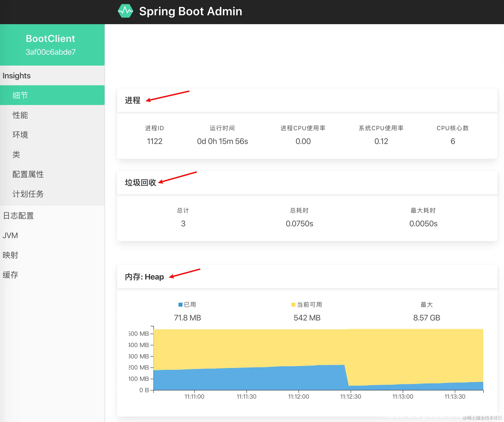Viewport: 504px width, 422px height.
Task: Click the 进程CPU使用率 value 0.00
Action: (x=303, y=141)
